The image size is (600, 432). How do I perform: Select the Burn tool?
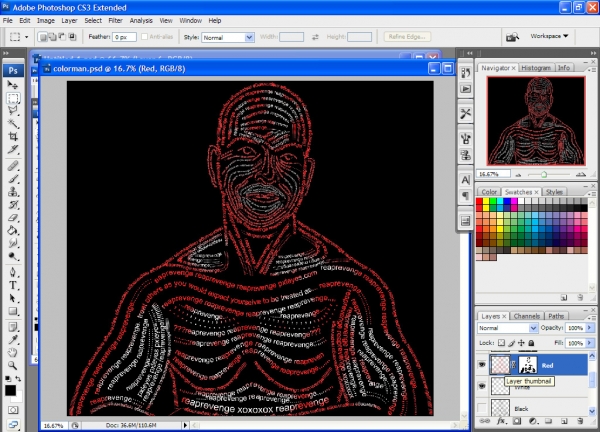pyautogui.click(x=13, y=256)
